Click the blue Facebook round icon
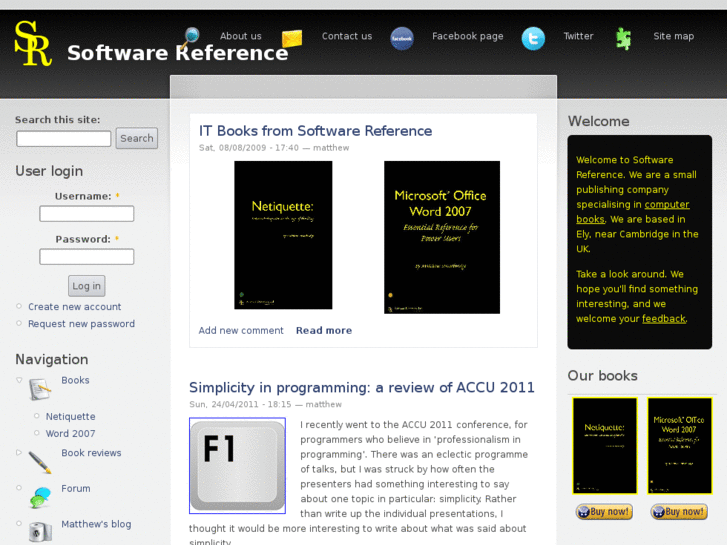The height and width of the screenshot is (545, 727). 402,38
